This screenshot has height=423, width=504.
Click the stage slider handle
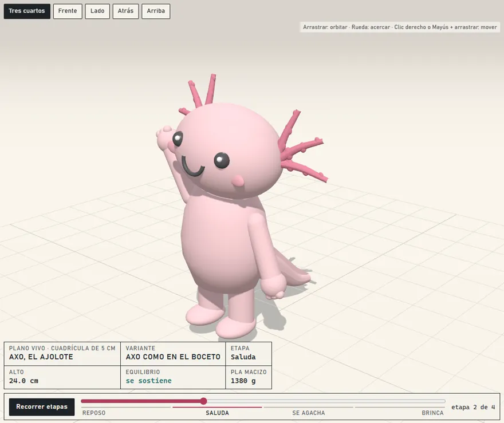(x=203, y=401)
